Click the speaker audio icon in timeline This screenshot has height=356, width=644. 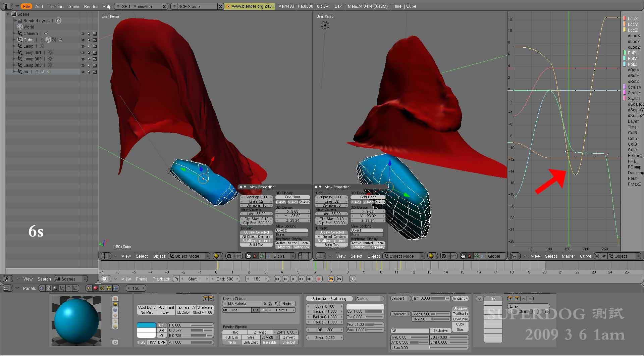[352, 279]
